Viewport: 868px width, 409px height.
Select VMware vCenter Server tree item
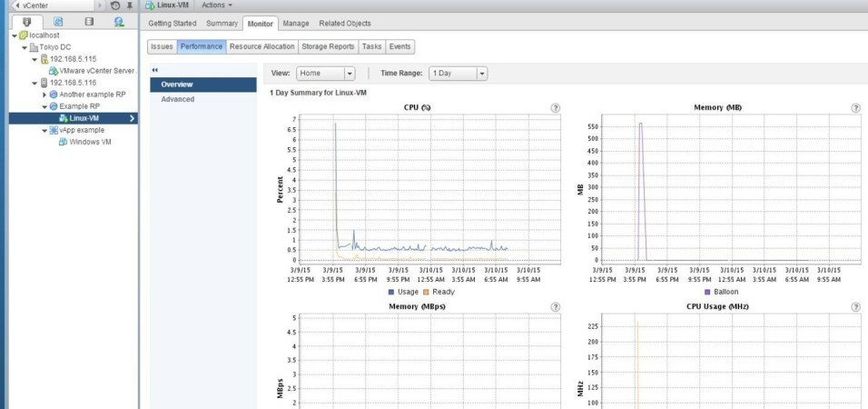click(97, 71)
